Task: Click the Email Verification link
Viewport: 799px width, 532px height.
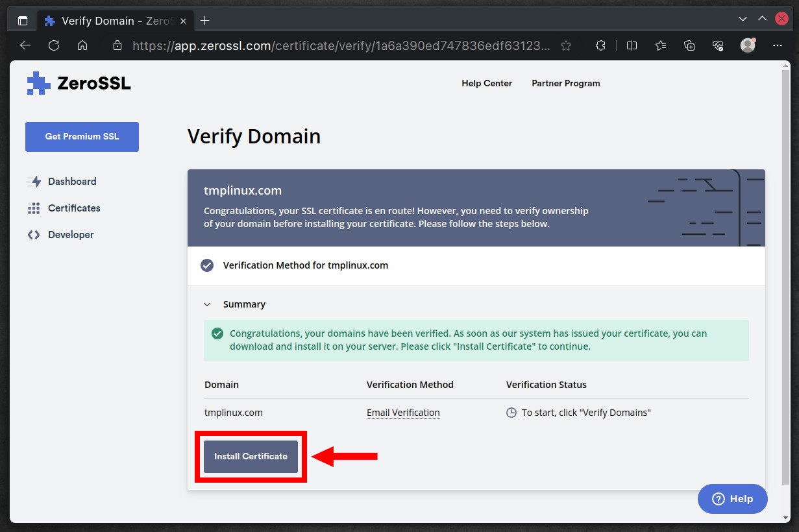Action: pos(403,413)
